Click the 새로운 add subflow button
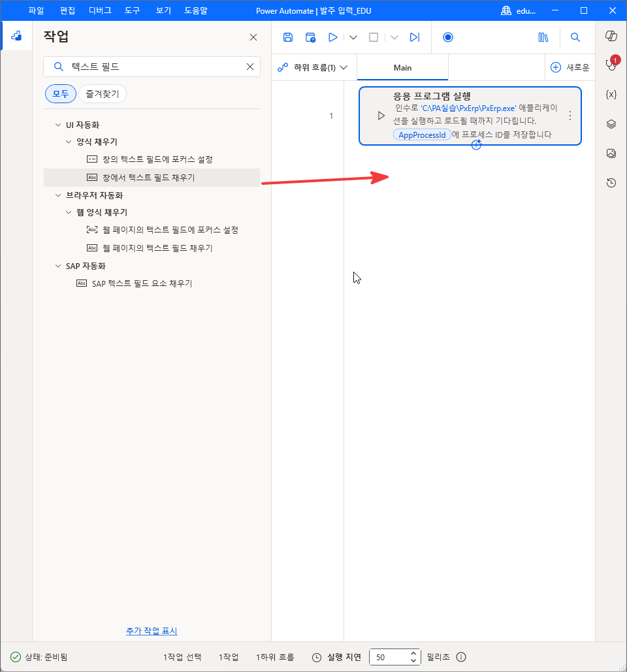 (x=570, y=67)
